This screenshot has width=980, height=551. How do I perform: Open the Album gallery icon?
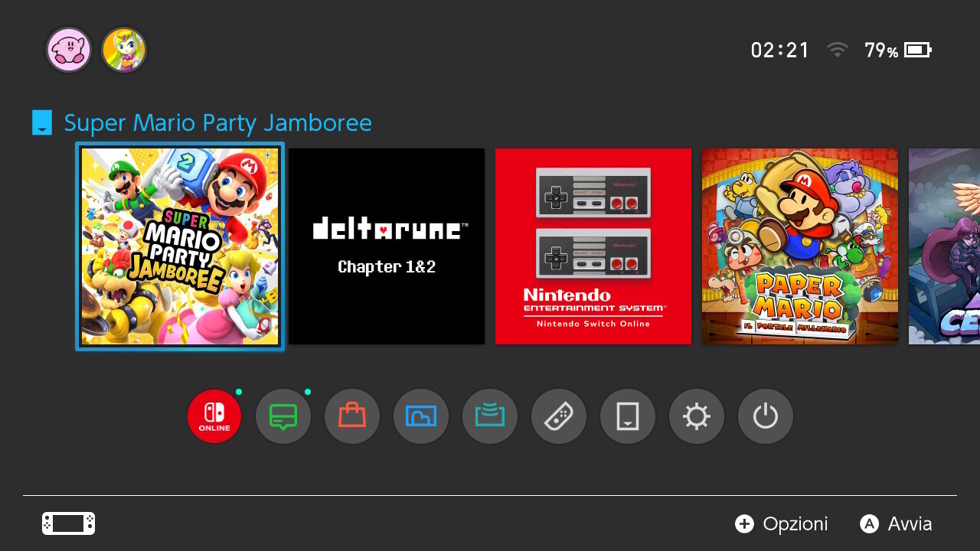pyautogui.click(x=421, y=416)
